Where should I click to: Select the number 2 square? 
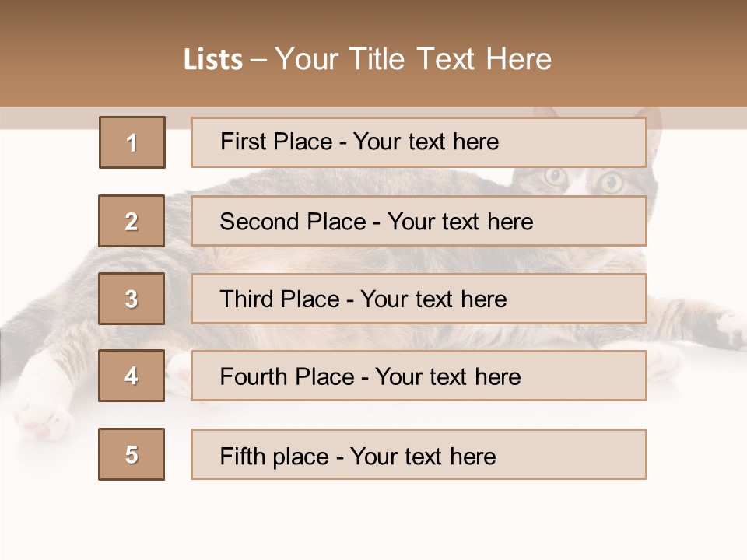tap(132, 221)
